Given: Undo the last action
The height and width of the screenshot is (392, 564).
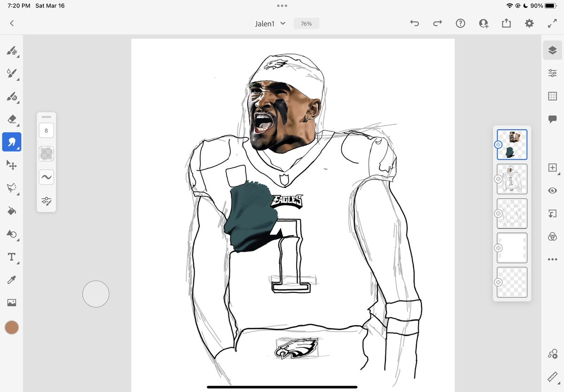Looking at the screenshot, I should tap(415, 23).
